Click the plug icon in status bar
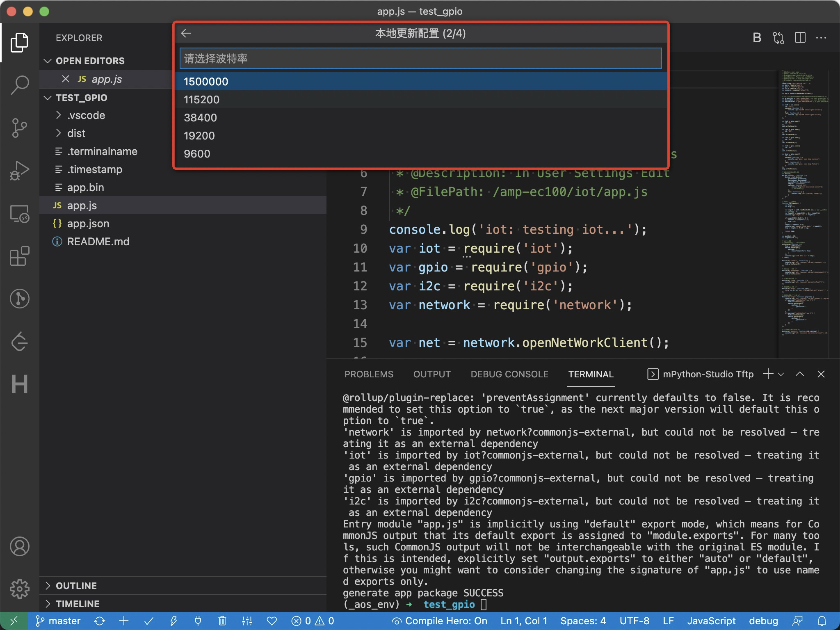Viewport: 840px width, 630px height. point(198,621)
